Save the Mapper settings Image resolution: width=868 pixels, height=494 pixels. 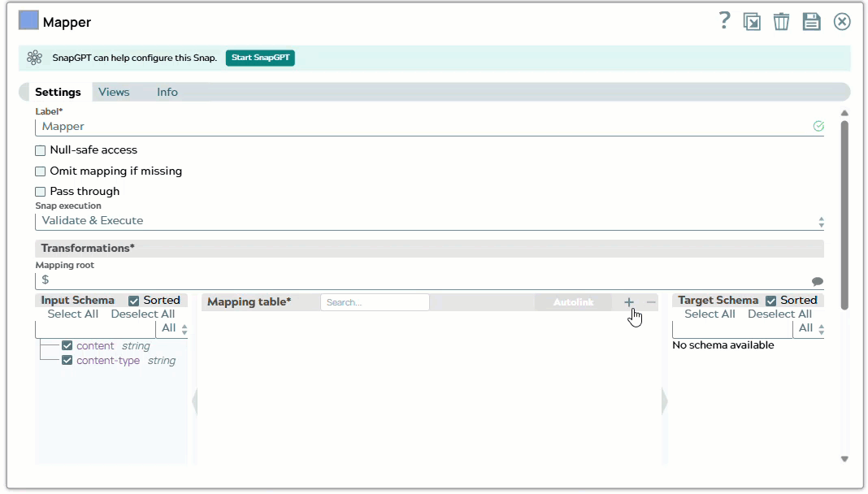coord(812,22)
